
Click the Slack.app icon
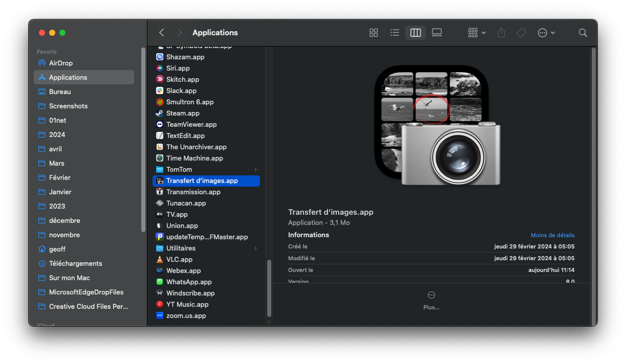160,90
